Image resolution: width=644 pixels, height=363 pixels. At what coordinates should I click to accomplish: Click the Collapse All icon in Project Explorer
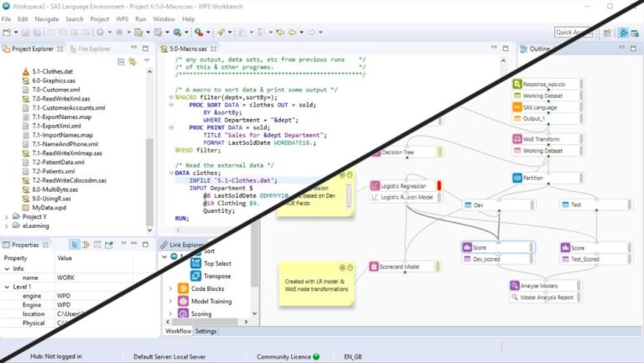(121, 62)
